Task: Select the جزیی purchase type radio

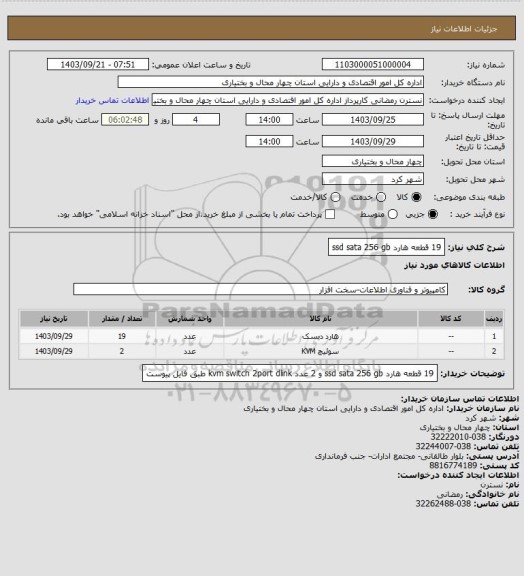Action: (433, 214)
